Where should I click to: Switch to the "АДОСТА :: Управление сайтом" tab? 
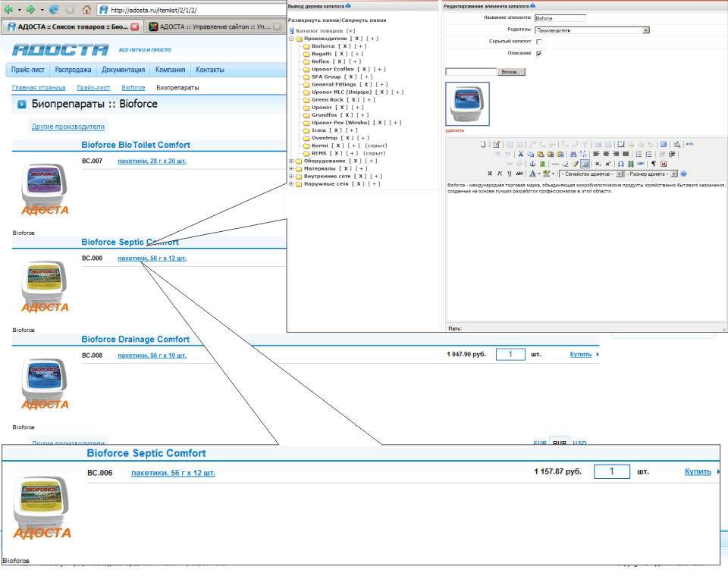[212, 27]
